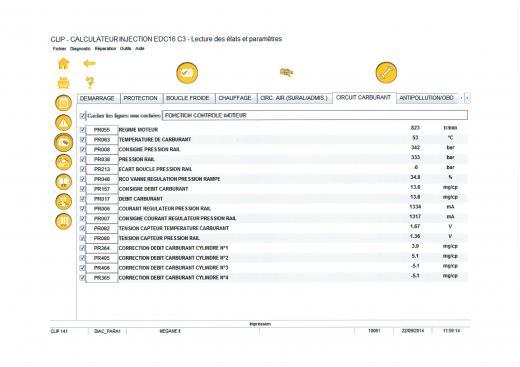Open the Réparation menu
The image size is (520, 367).
click(x=105, y=48)
